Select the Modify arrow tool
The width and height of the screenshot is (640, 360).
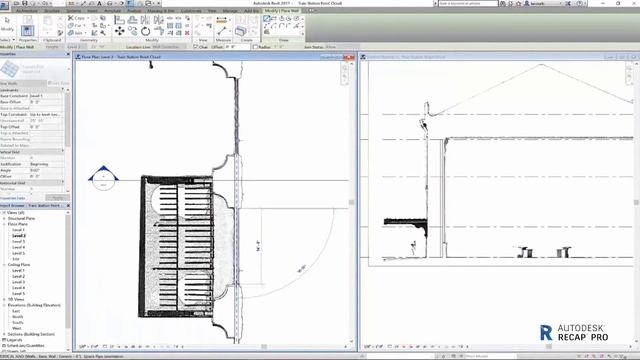point(7,20)
